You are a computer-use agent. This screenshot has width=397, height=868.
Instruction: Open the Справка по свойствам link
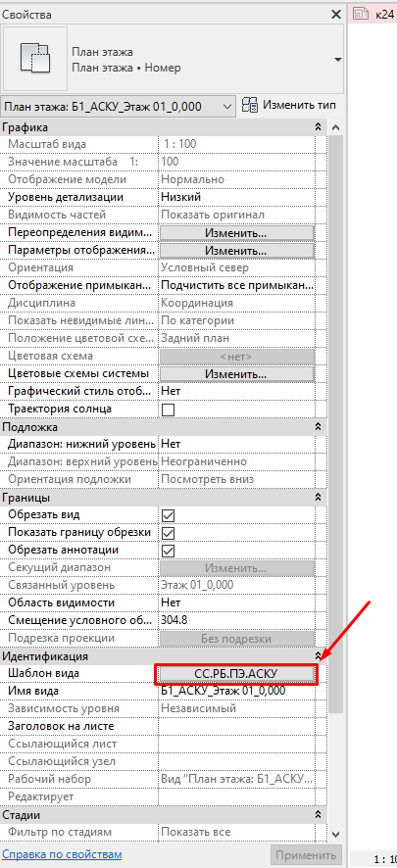point(62,853)
